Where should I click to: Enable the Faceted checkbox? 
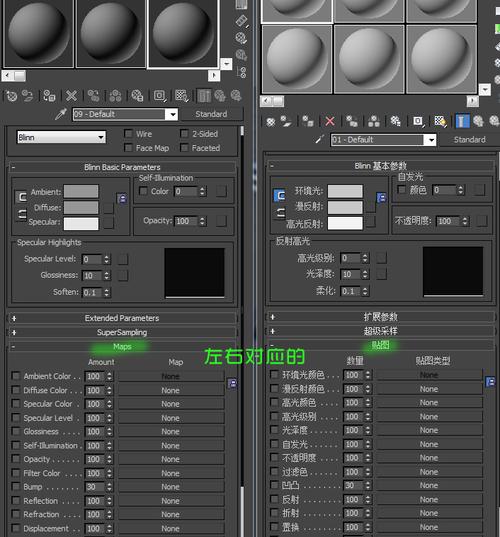[184, 148]
